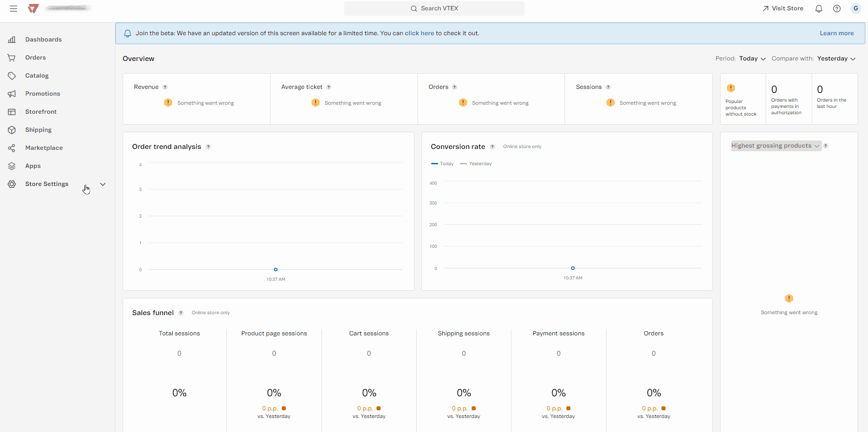The width and height of the screenshot is (868, 432).
Task: Open the Period Today dropdown
Action: (752, 59)
